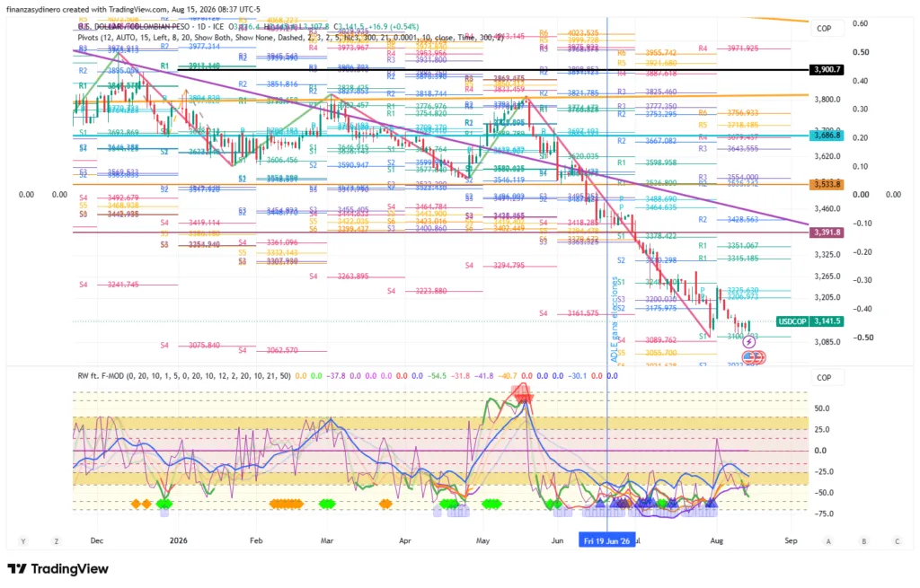Click the S4 3223.880 pivot label
The height and width of the screenshot is (588, 920).
pyautogui.click(x=417, y=291)
